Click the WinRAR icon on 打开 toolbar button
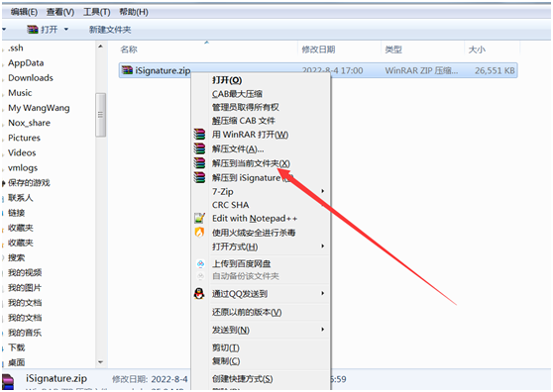 pyautogui.click(x=33, y=30)
